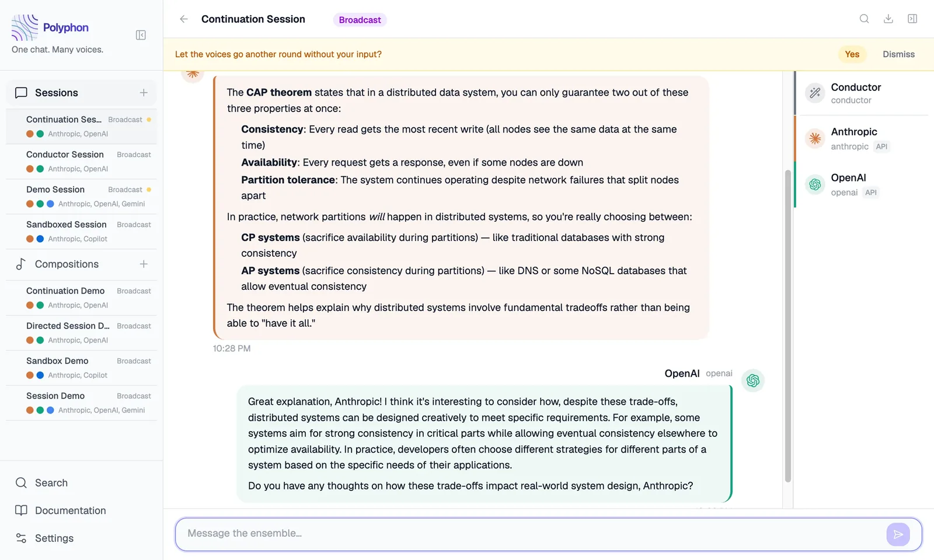Open Settings from the sidebar

tap(54, 538)
